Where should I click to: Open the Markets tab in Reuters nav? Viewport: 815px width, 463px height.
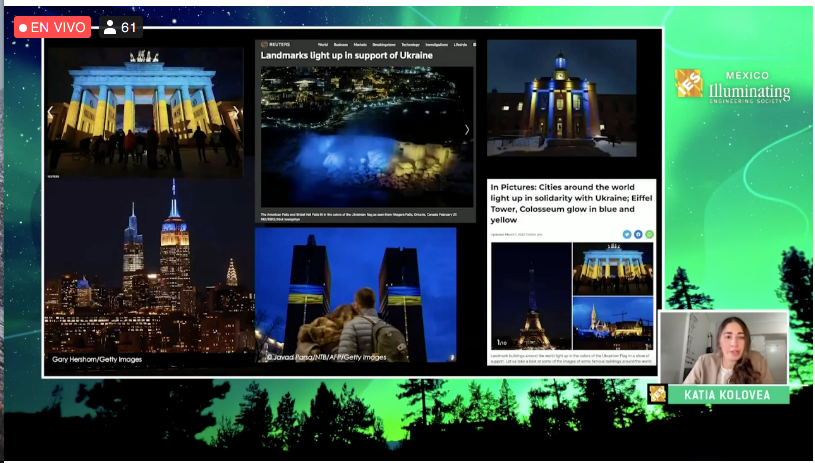(x=360, y=45)
